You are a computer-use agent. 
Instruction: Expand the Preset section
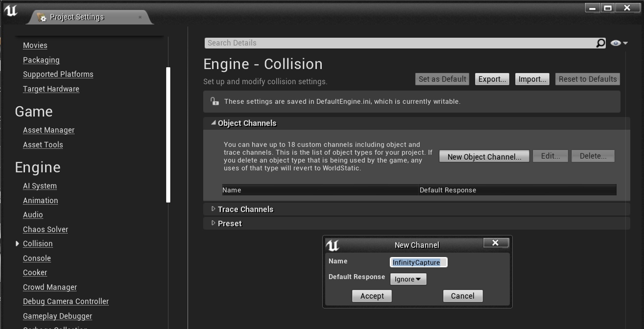[x=213, y=223]
